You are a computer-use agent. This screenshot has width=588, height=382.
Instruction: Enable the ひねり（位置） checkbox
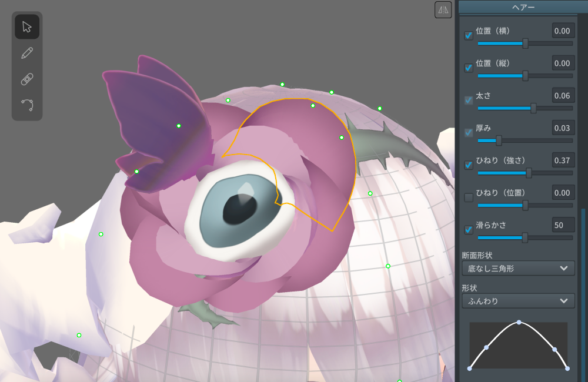[469, 197]
